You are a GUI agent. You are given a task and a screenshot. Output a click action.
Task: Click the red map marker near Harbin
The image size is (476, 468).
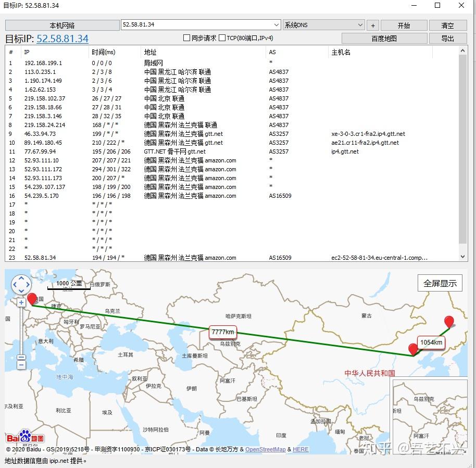pyautogui.click(x=449, y=322)
